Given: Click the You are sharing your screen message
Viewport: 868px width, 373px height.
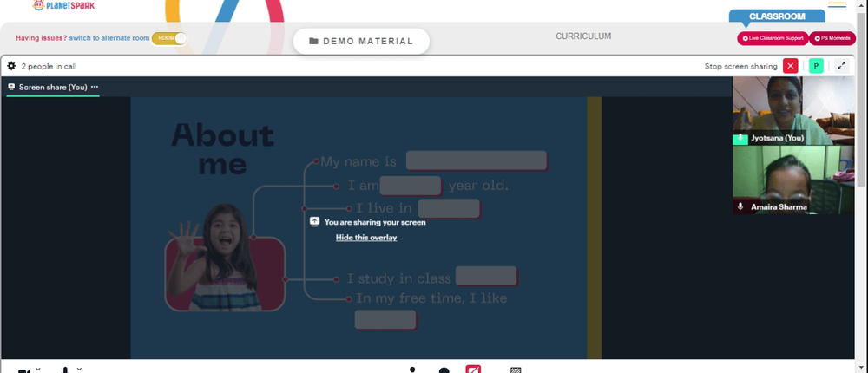Looking at the screenshot, I should click(x=375, y=222).
